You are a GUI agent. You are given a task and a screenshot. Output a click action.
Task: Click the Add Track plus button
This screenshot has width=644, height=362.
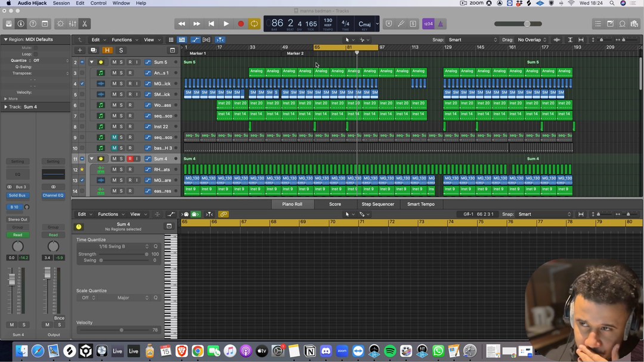click(80, 50)
